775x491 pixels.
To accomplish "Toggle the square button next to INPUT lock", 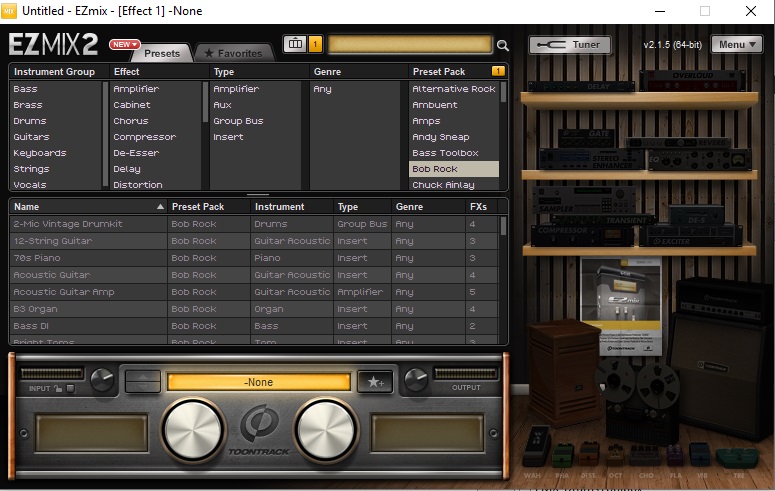I will click(x=71, y=389).
